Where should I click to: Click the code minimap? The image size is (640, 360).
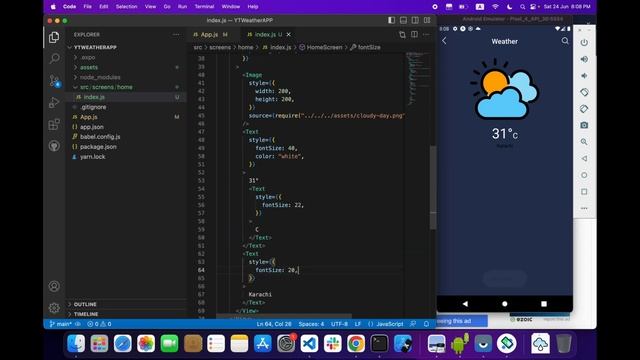tap(417, 78)
